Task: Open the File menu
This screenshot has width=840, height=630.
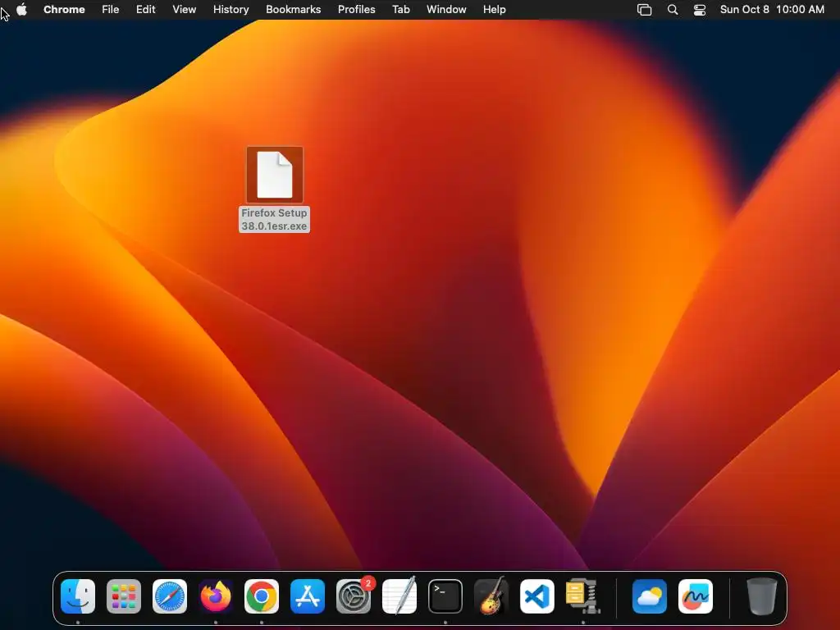Action: [111, 9]
